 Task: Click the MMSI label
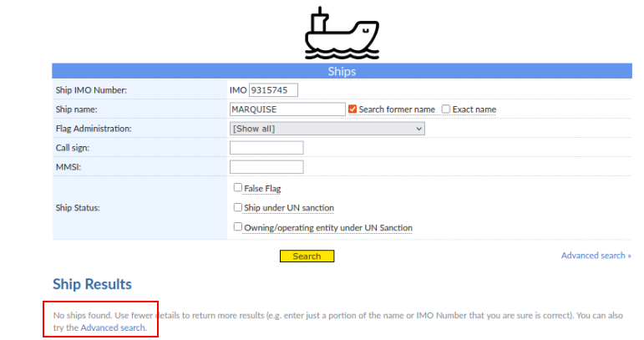click(68, 167)
